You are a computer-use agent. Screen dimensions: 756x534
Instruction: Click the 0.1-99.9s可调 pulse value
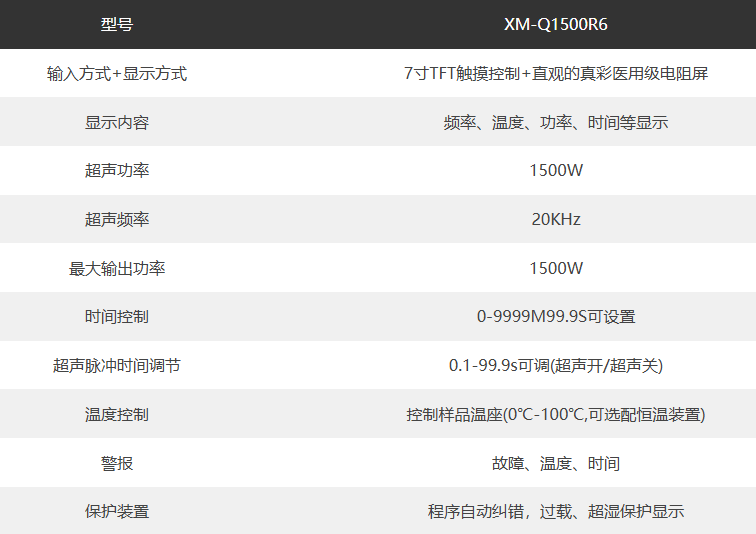[556, 366]
